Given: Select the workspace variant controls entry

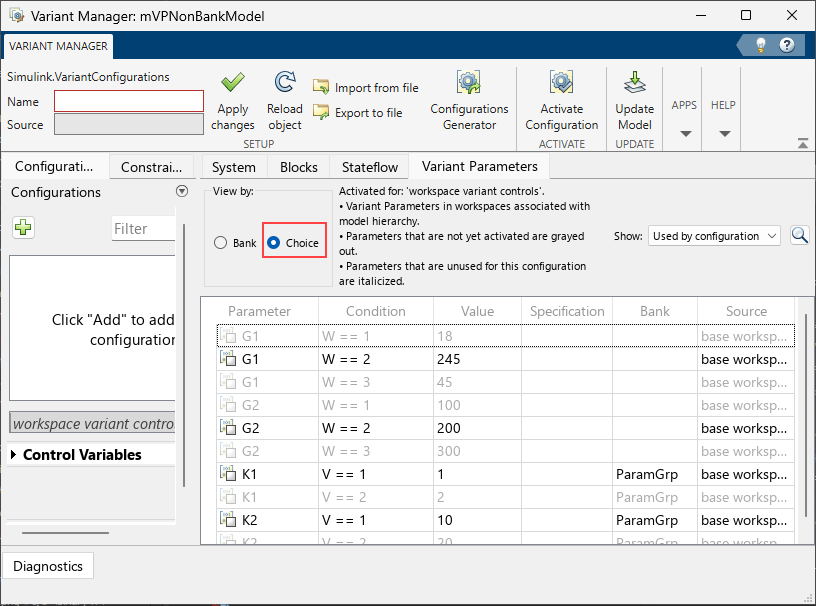Looking at the screenshot, I should click(x=93, y=423).
